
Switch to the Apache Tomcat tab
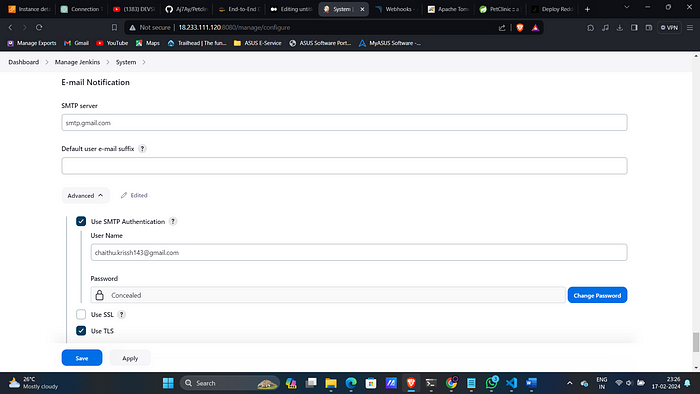click(x=448, y=9)
